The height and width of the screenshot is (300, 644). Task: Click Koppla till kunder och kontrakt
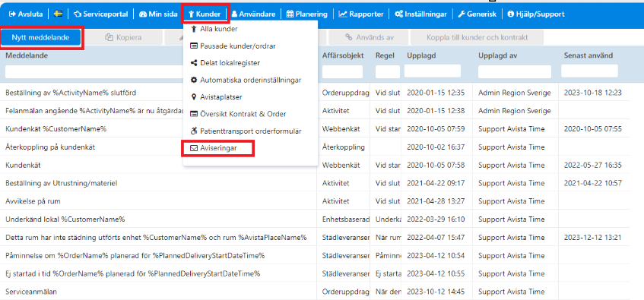tap(477, 37)
